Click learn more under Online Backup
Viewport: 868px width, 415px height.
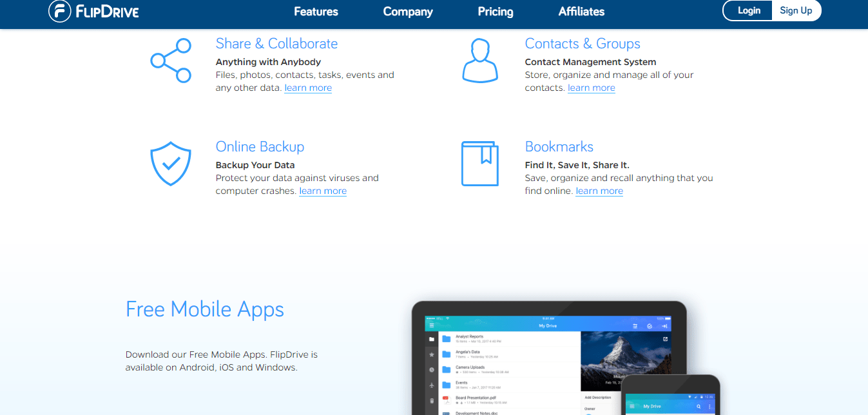[x=323, y=191]
